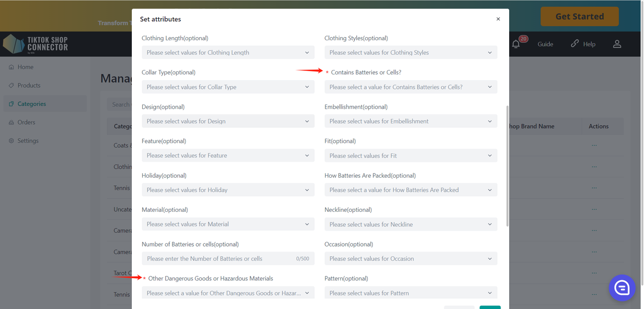Click the dialog's vertical scrollbar
This screenshot has height=309, width=644.
point(507,166)
